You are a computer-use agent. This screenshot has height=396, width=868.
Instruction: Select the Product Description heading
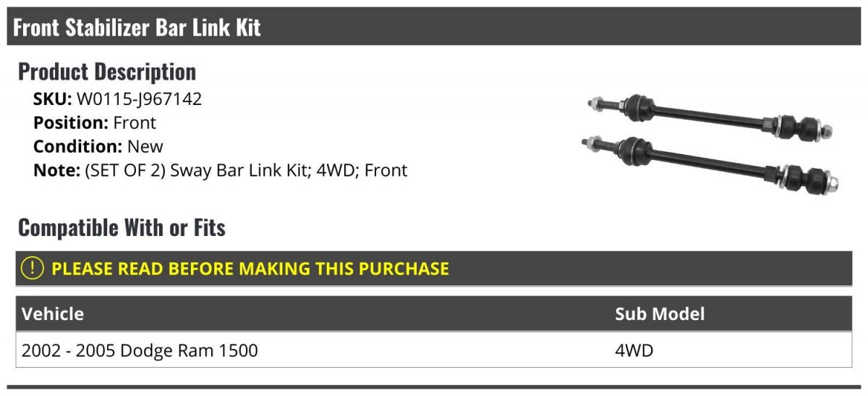107,72
